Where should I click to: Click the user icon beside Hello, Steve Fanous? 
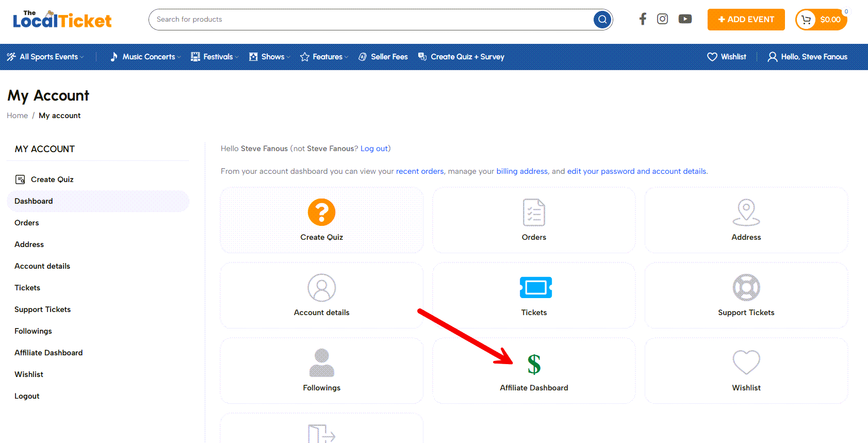[772, 57]
